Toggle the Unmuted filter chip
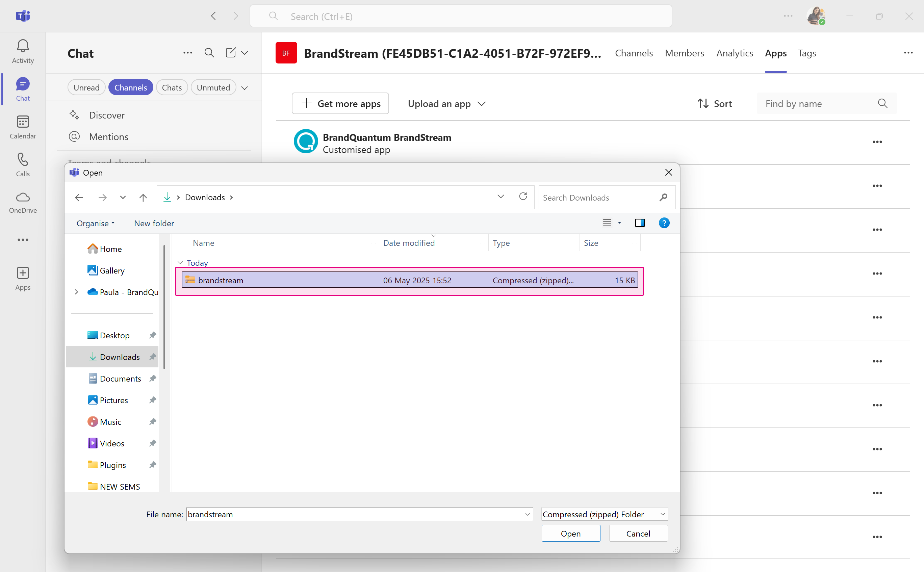Image resolution: width=924 pixels, height=572 pixels. (213, 88)
